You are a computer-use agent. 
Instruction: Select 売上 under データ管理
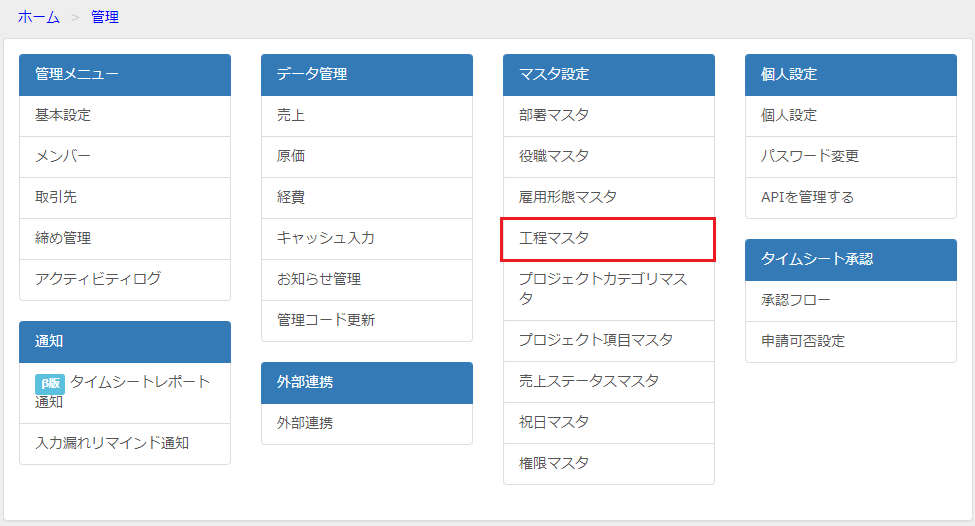coord(367,116)
